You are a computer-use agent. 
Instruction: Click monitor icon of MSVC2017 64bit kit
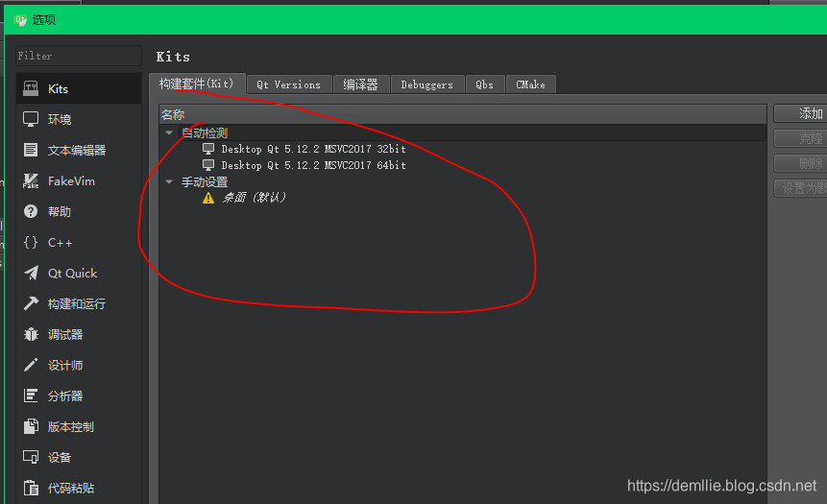(x=208, y=165)
